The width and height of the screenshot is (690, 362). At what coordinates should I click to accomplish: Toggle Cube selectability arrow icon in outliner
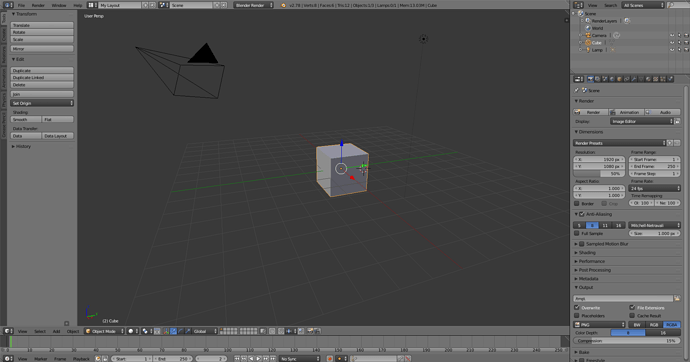679,43
